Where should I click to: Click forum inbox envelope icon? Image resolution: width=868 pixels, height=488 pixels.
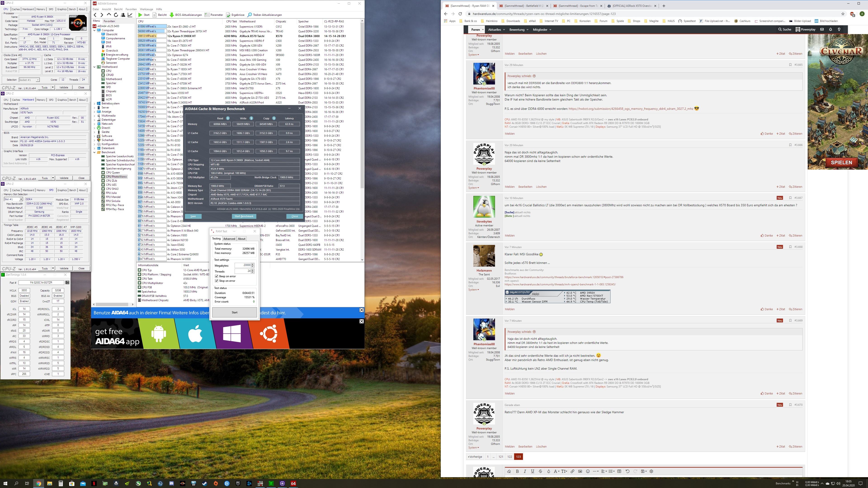pos(822,29)
